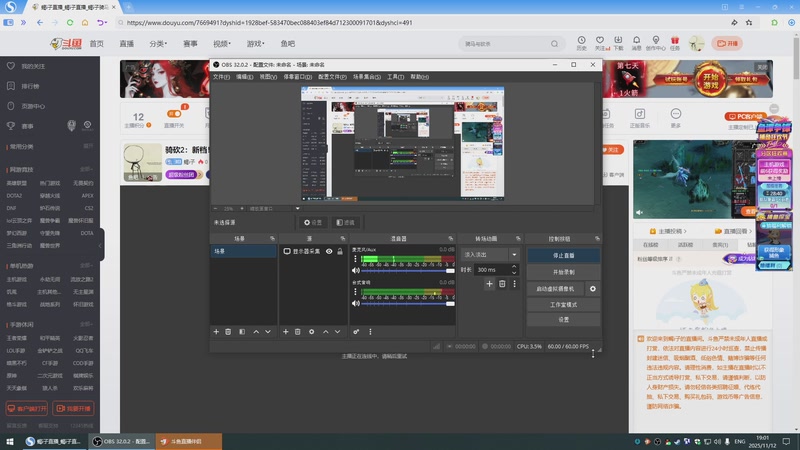800x450 pixels.
Task: Adjust the Mic/Aux volume slider
Action: coord(407,270)
